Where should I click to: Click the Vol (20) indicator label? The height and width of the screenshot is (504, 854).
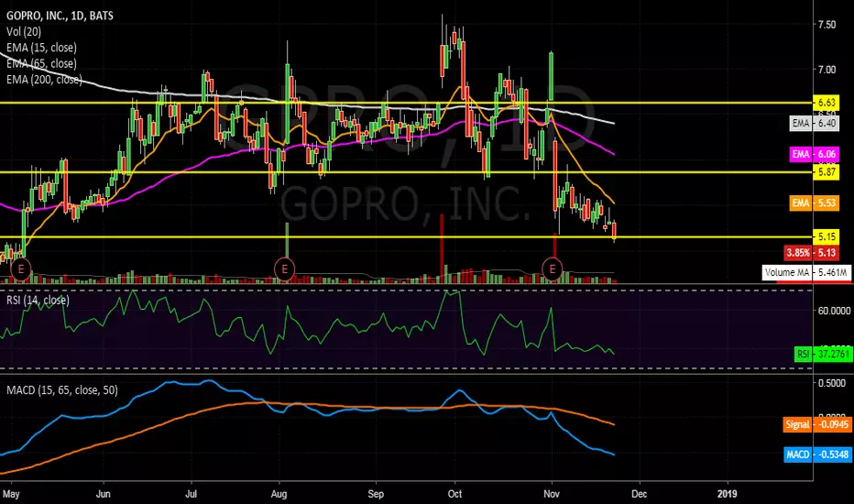coord(24,31)
